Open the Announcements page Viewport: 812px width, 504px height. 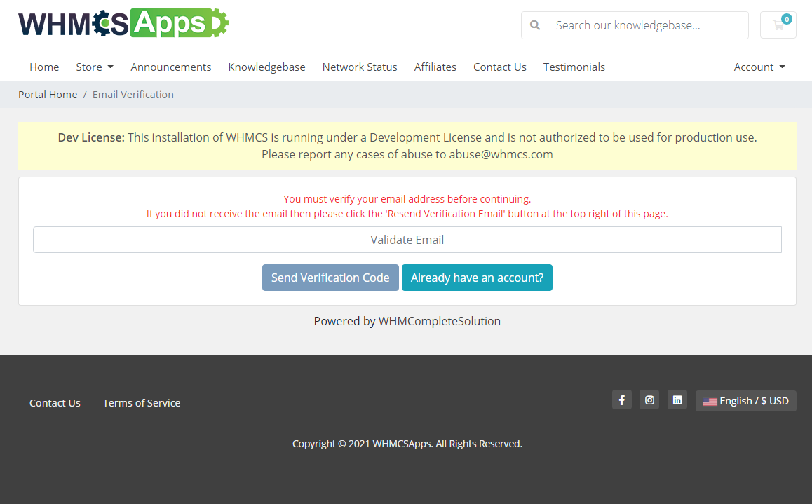tap(171, 67)
